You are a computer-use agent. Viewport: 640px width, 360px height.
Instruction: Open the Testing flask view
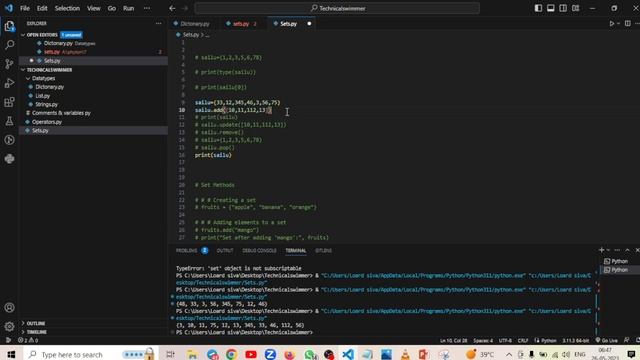tap(9, 121)
